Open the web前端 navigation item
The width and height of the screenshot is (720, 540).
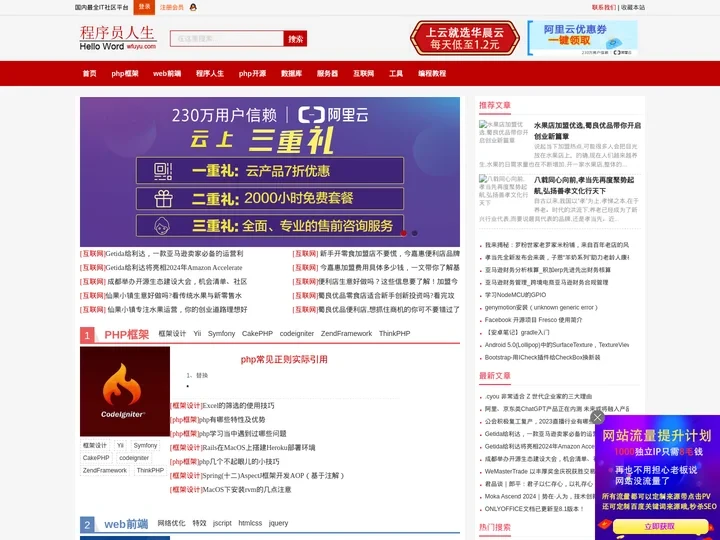click(167, 73)
